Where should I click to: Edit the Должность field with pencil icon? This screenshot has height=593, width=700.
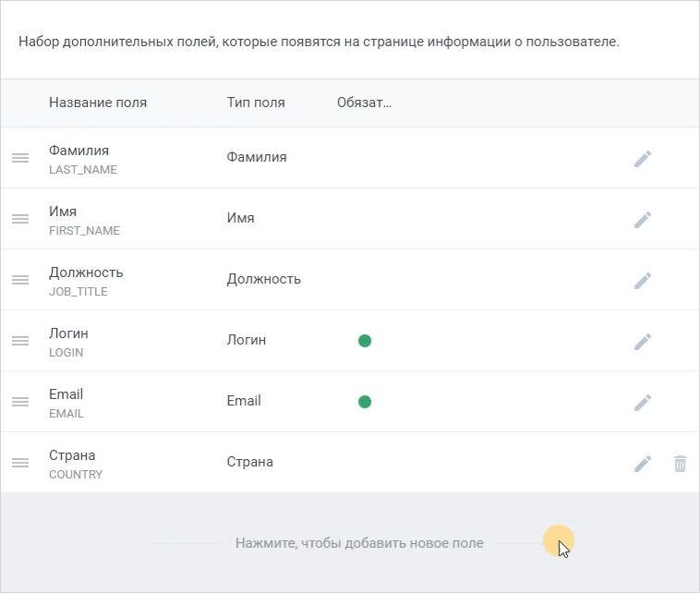point(643,281)
